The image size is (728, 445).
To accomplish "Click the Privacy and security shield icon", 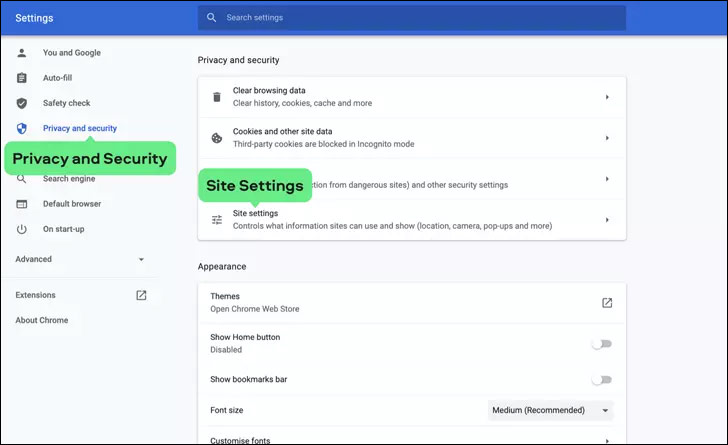I will (x=22, y=128).
